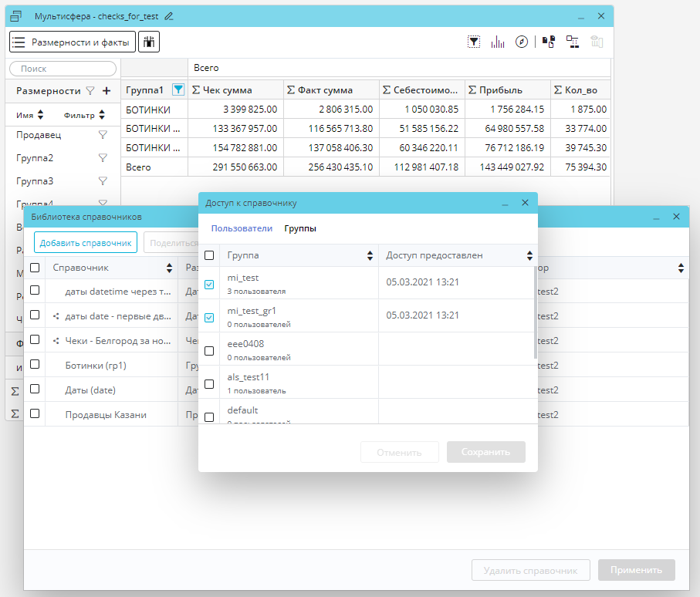Click the filter funnel for Группа2

103,158
